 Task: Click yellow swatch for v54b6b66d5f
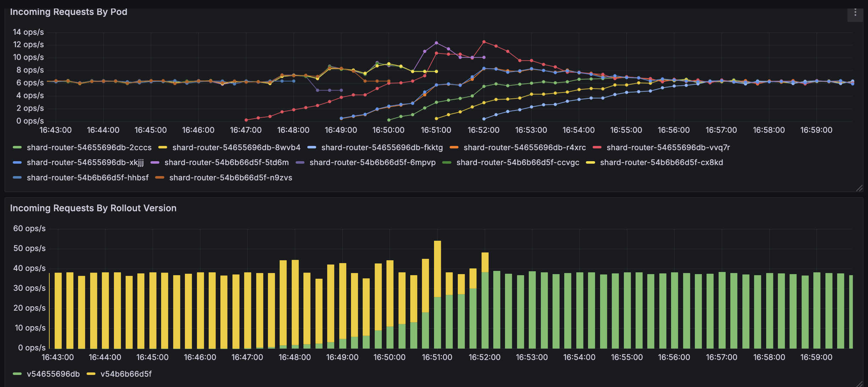click(91, 374)
